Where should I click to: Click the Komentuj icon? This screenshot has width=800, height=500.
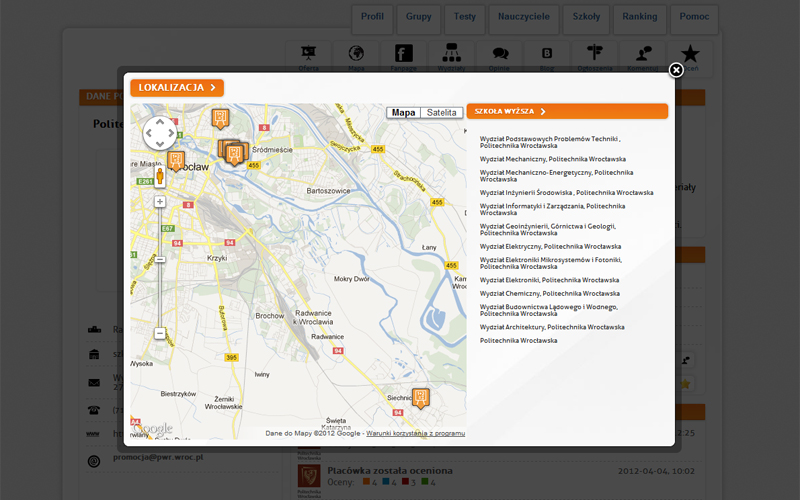click(642, 54)
